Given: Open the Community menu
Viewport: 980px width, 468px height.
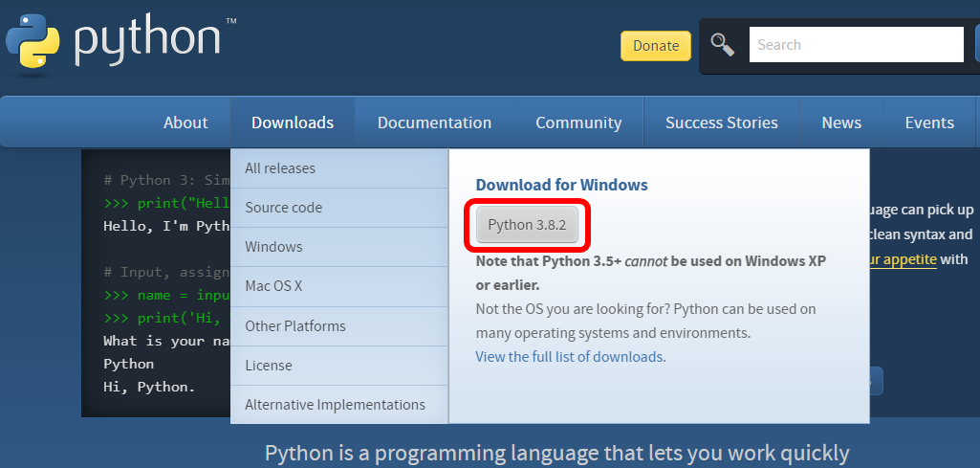Looking at the screenshot, I should [x=578, y=123].
